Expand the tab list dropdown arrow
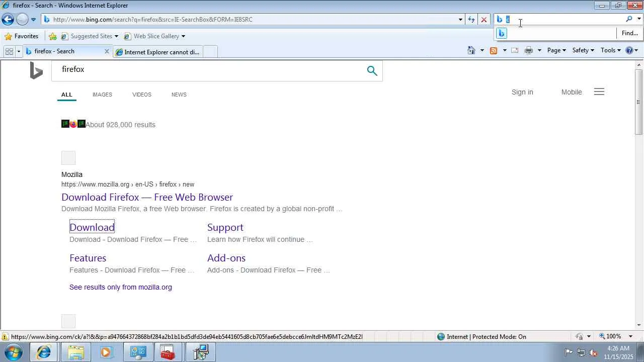 click(19, 51)
